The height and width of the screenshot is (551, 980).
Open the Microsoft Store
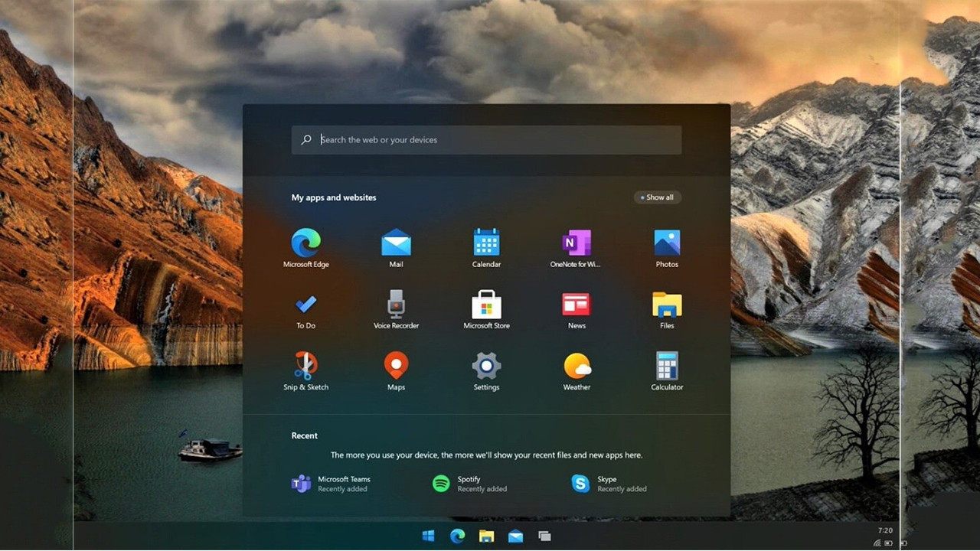coord(485,303)
